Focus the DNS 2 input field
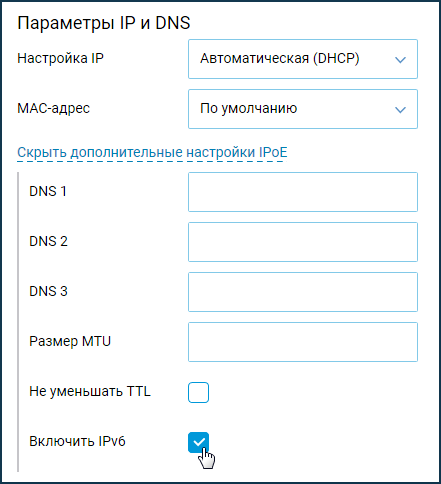 pos(303,242)
